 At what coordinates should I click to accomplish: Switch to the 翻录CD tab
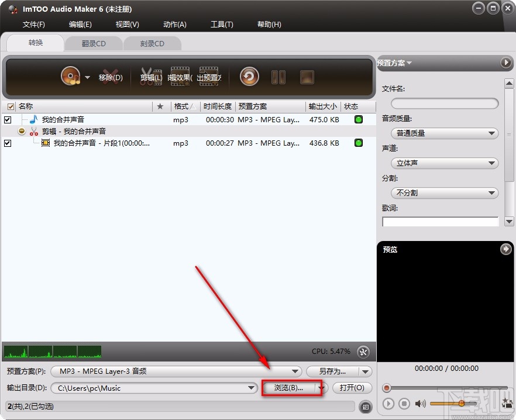94,43
